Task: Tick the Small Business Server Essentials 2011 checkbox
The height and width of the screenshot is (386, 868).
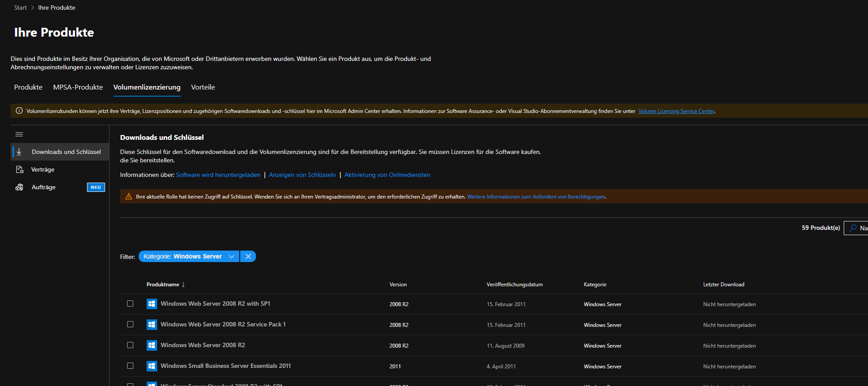Action: point(130,366)
